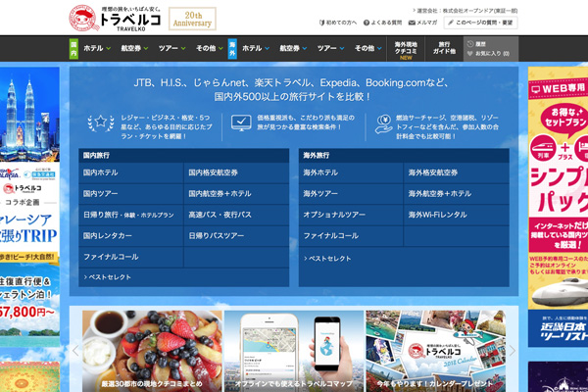Expand domestic その他 dropdown in nav bar

210,48
